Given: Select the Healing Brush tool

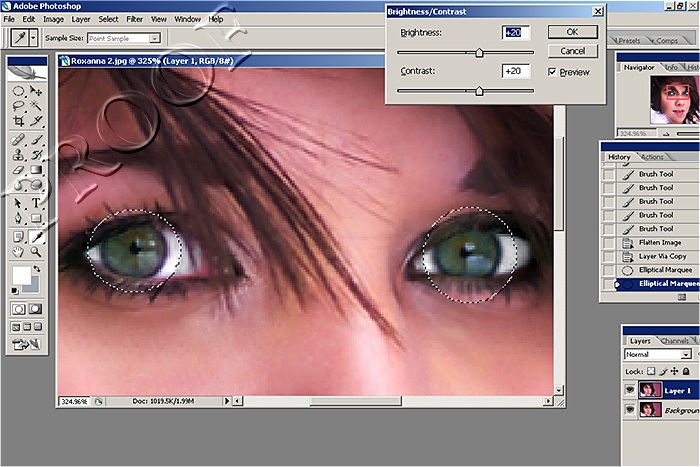Looking at the screenshot, I should tap(18, 140).
